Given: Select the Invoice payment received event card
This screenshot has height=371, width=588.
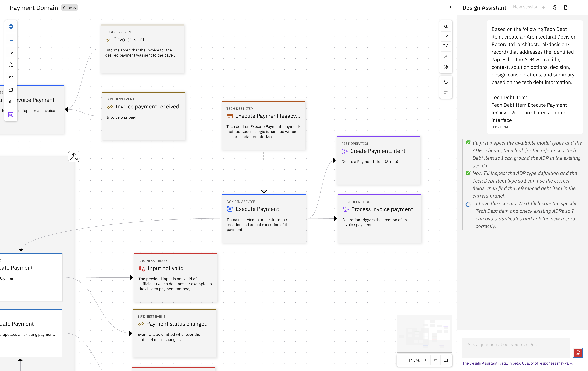Looking at the screenshot, I should [144, 116].
